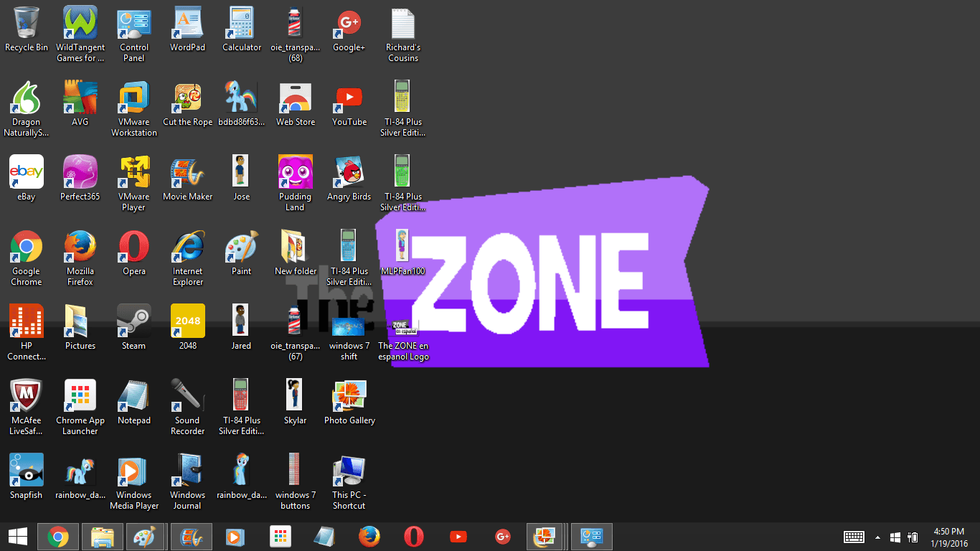Launch WordPad from the desktop

[188, 29]
